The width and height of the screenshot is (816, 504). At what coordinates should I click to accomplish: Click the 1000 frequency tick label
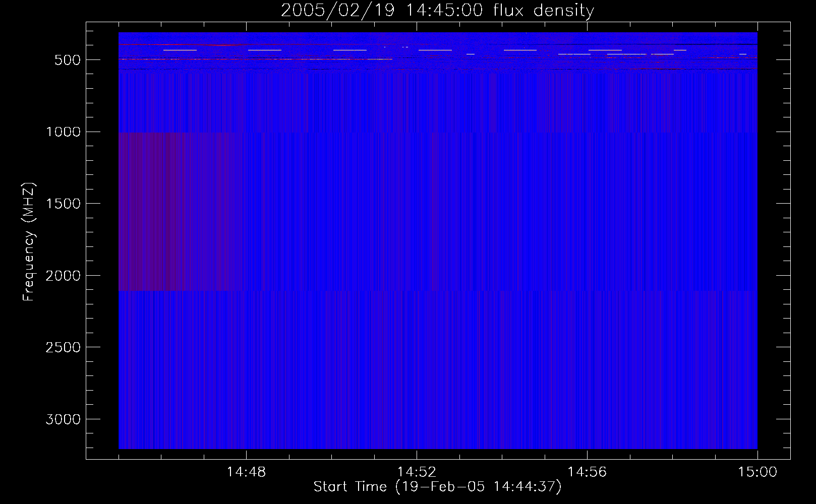63,132
